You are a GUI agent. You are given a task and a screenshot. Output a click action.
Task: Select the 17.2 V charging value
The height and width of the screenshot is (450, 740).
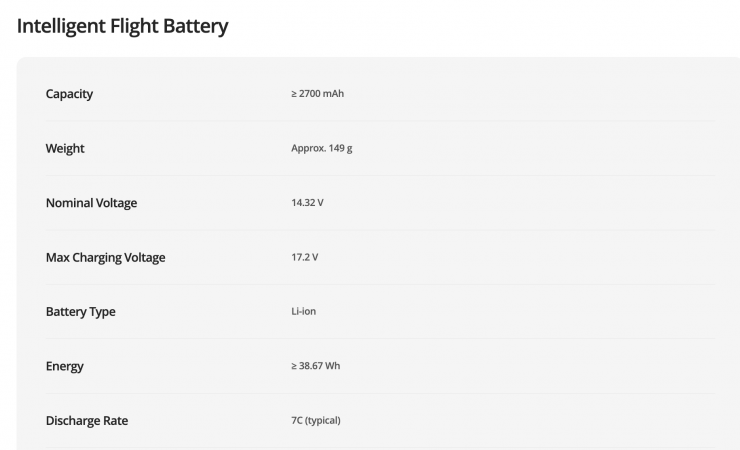click(304, 258)
